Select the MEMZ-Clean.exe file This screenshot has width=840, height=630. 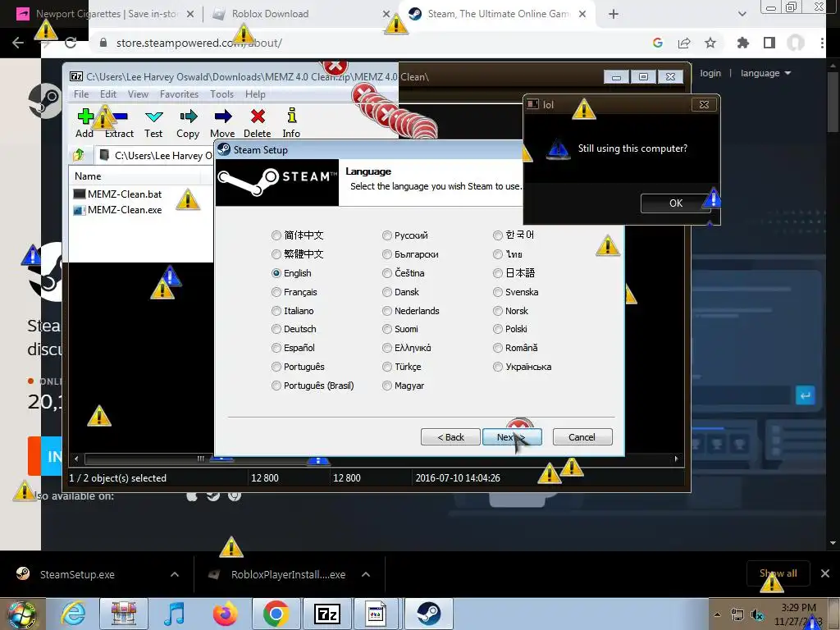(x=118, y=210)
